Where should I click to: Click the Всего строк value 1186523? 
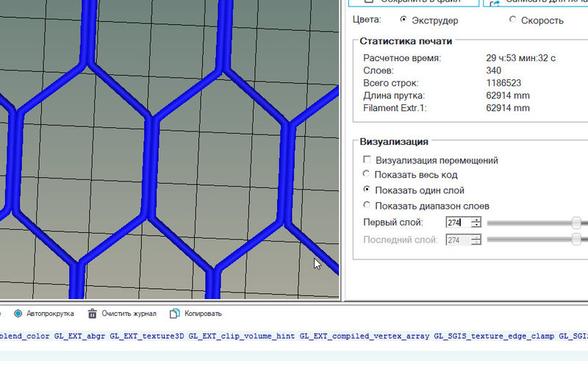click(503, 83)
